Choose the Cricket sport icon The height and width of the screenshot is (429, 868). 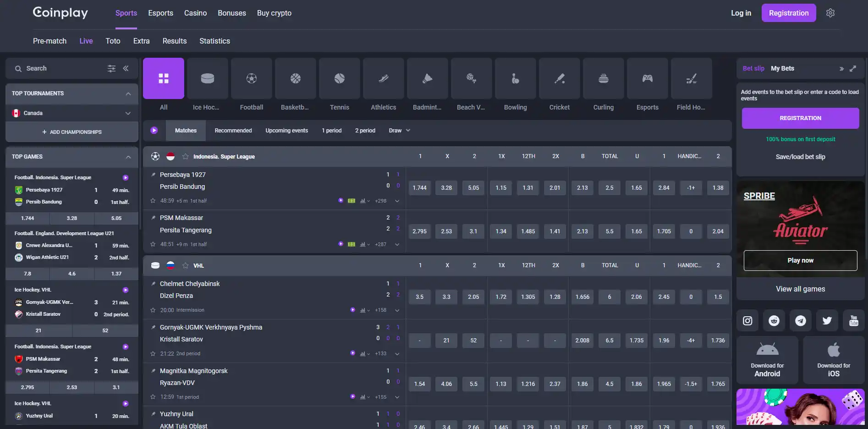[560, 78]
